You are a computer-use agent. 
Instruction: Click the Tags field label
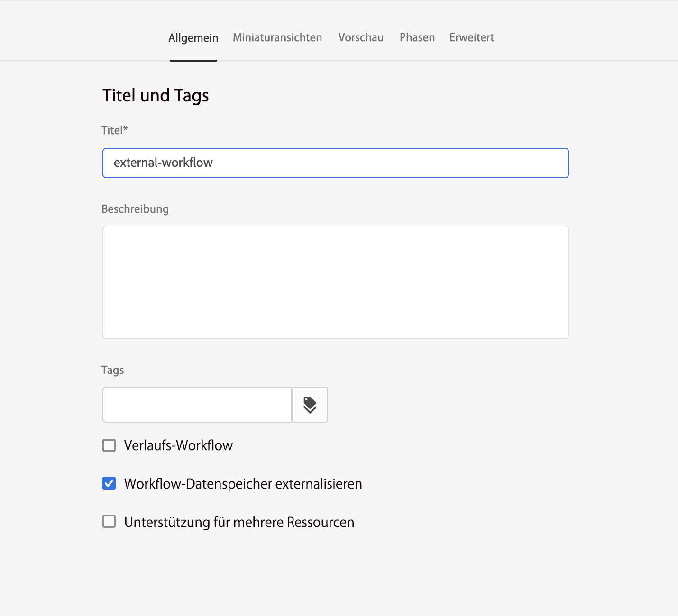coord(112,370)
